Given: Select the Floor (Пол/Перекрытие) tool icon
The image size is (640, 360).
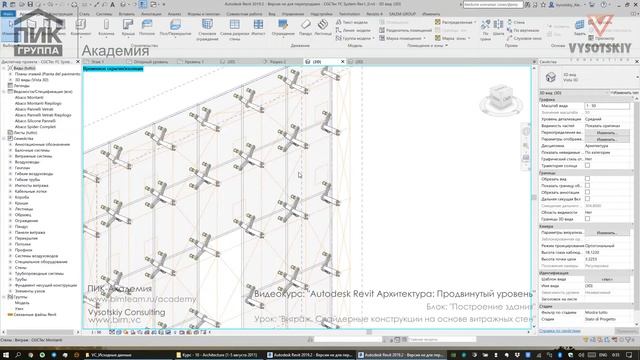Looking at the screenshot, I should (176, 24).
